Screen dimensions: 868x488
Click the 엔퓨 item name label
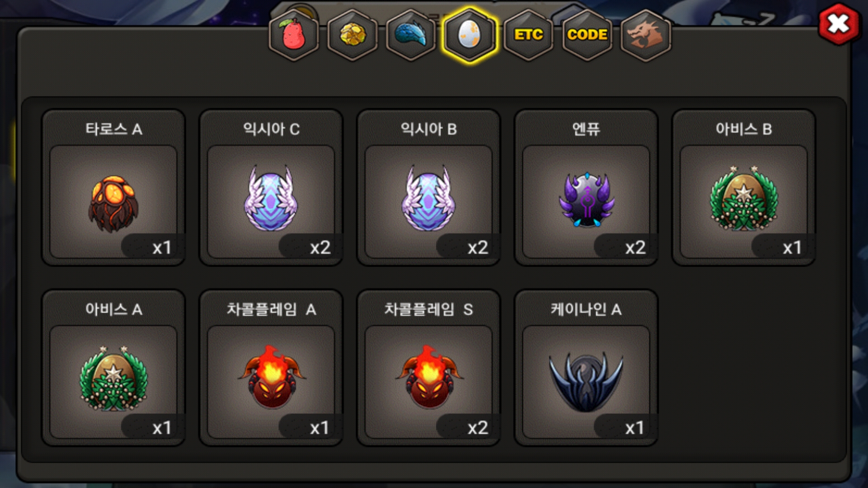coord(586,129)
